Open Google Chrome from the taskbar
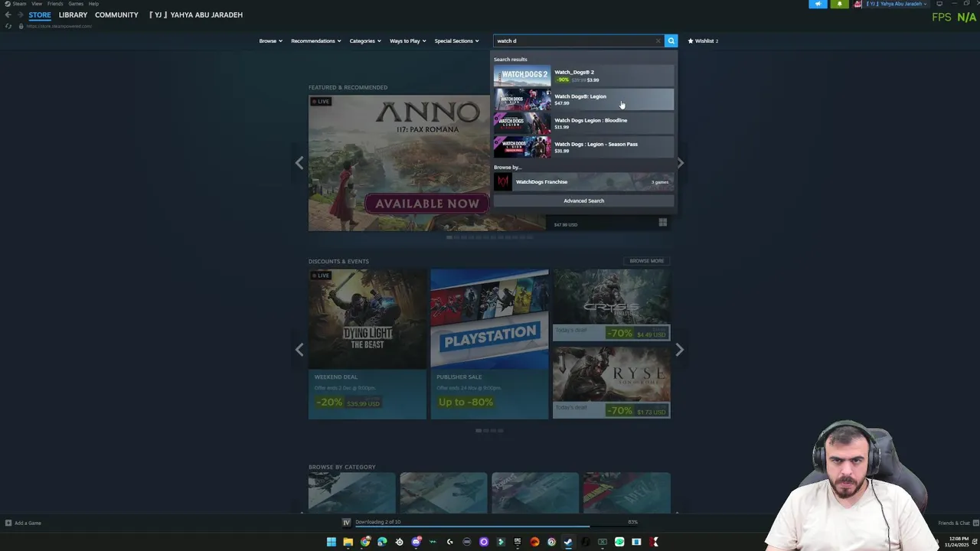Viewport: 980px width, 551px height. 365,542
